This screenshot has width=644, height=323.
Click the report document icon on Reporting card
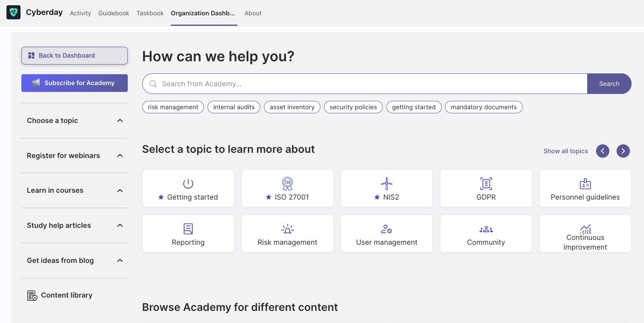click(188, 229)
